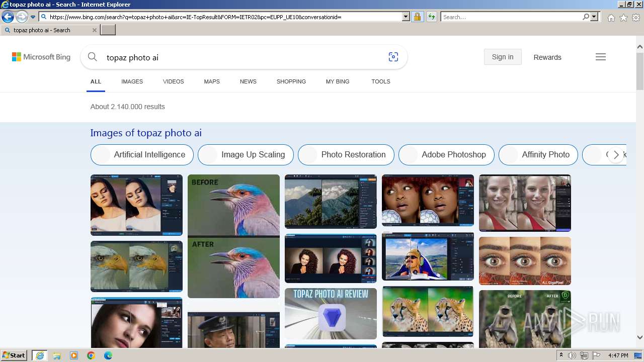644x362 pixels.
Task: Select the Adobe Photoshop filter chip
Action: tap(446, 155)
